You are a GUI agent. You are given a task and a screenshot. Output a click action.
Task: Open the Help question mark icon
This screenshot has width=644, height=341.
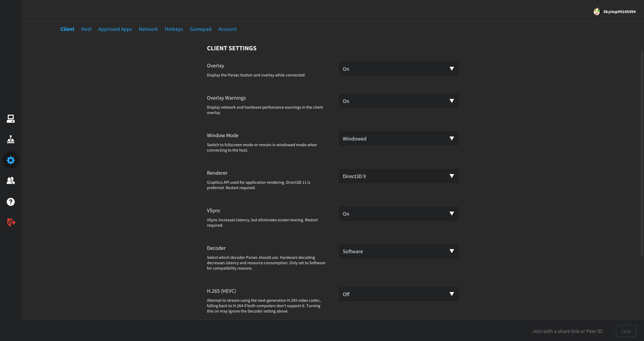pos(11,202)
